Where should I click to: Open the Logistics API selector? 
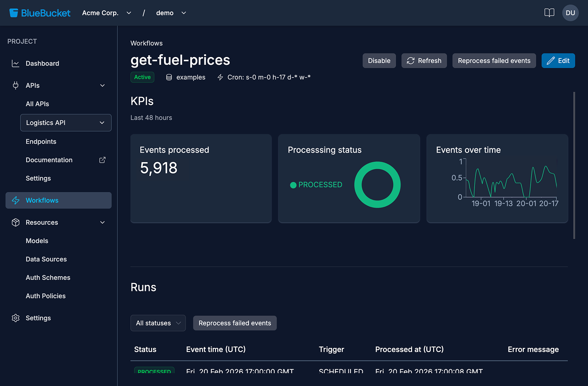point(66,123)
